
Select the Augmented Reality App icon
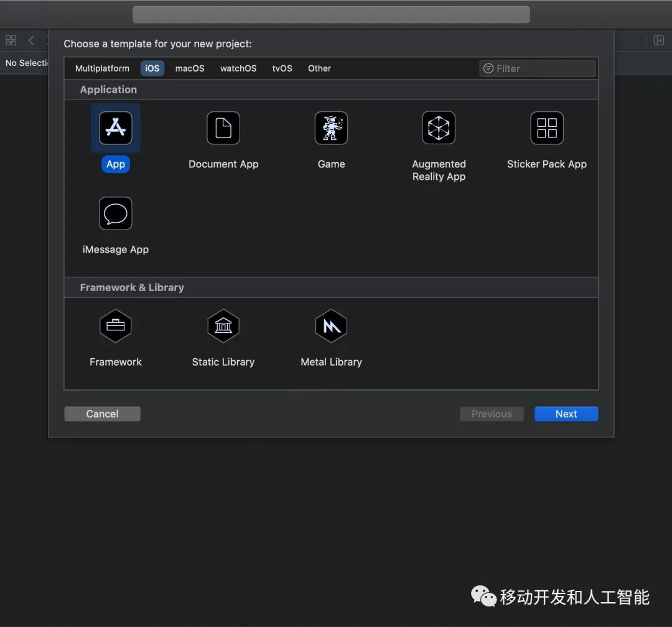(x=439, y=128)
